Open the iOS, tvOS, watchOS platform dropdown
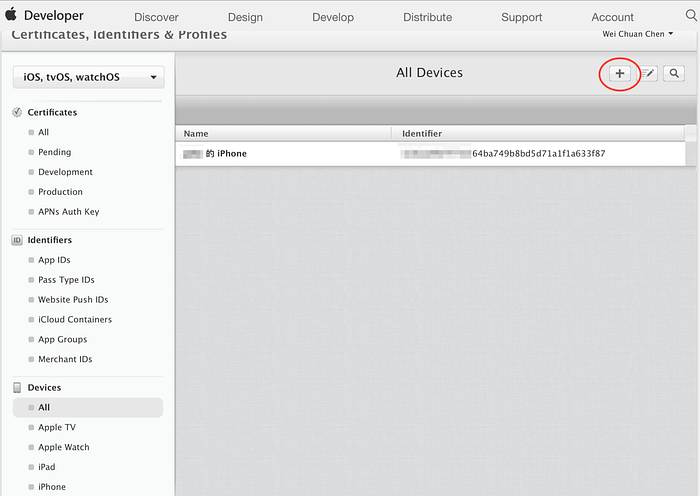Screen dimensions: 700x496 [x=88, y=77]
